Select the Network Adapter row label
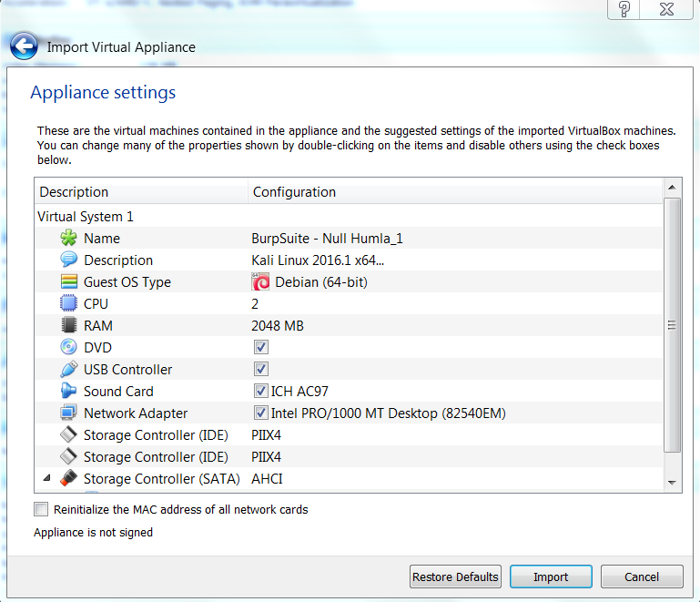700x602 pixels. coord(136,413)
